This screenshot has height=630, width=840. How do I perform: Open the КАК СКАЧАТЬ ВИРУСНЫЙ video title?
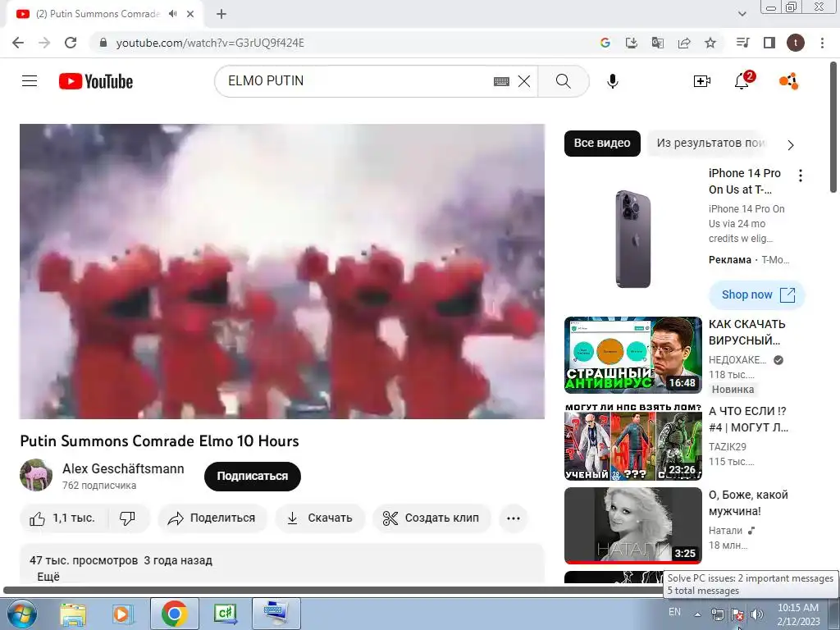(747, 332)
